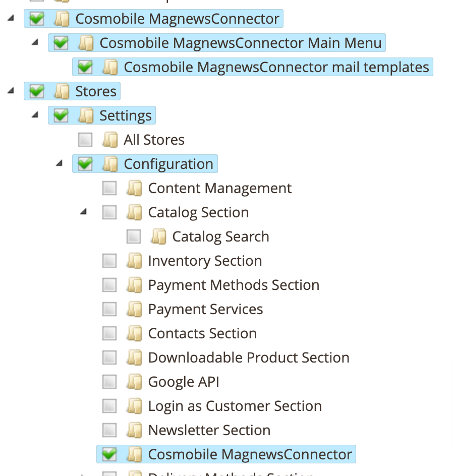Tick the Payment Methods Section checkbox
Viewport: 452px width, 476px height.
coord(109,285)
